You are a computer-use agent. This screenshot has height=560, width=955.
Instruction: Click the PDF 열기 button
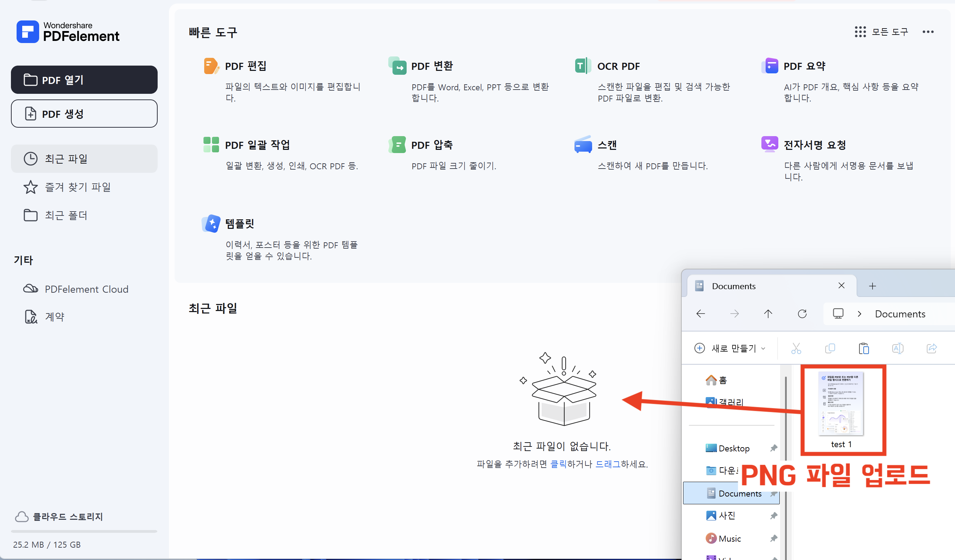pos(84,80)
